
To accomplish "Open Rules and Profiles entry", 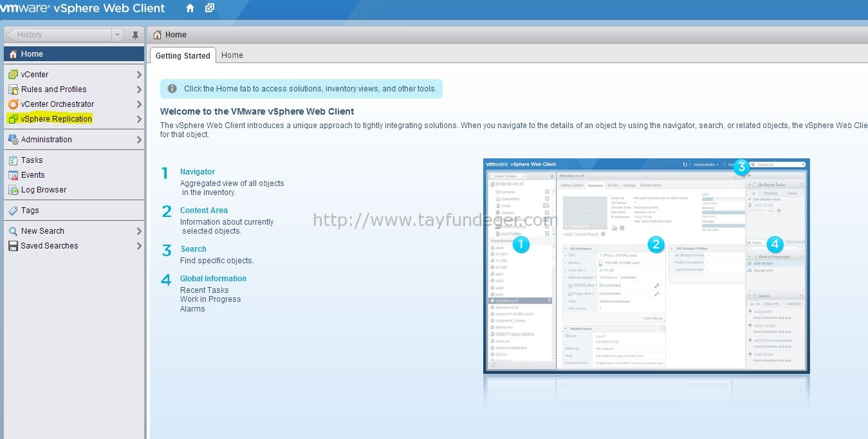I will [74, 89].
